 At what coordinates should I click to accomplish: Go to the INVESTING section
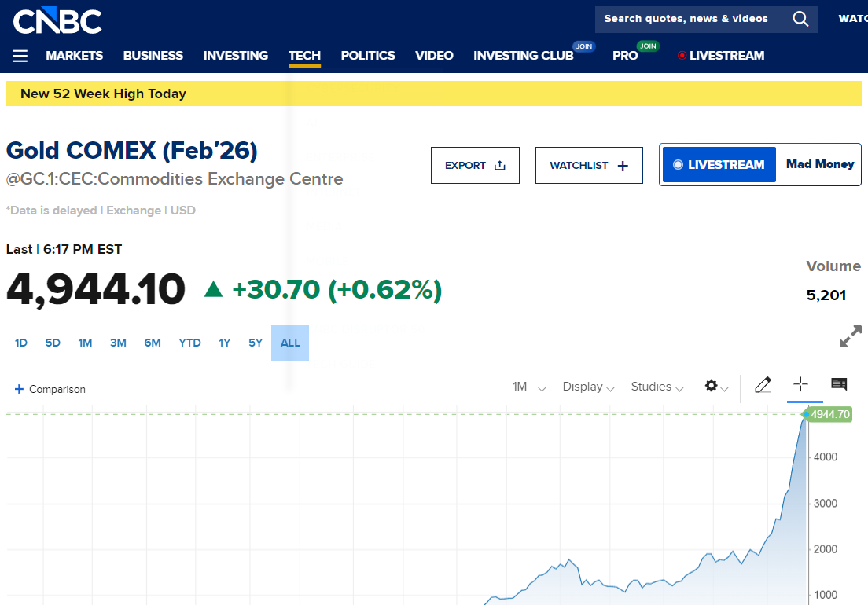coord(235,56)
